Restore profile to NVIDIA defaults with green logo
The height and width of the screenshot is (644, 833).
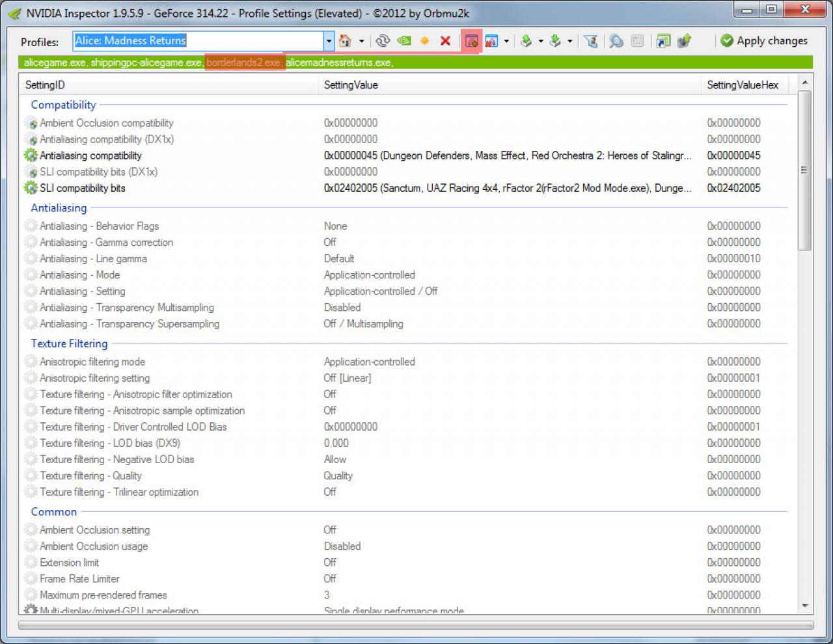click(x=404, y=41)
